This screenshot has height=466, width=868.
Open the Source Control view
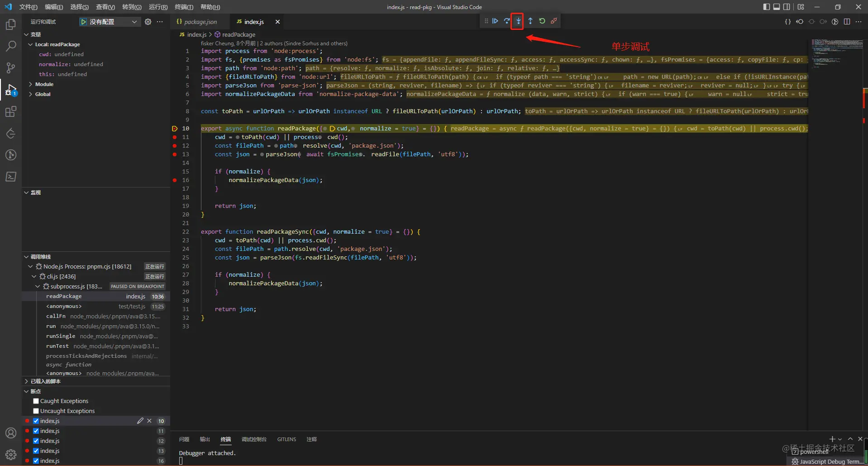11,68
